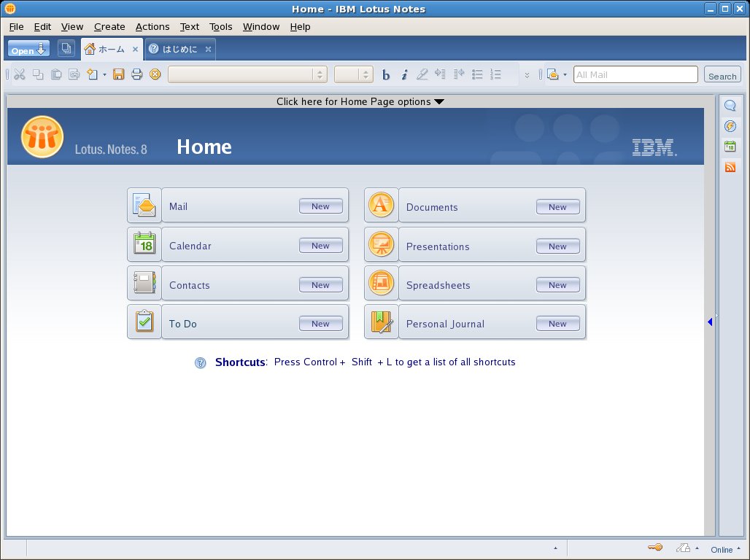
Task: Click the Create new document icon
Action: (x=92, y=74)
